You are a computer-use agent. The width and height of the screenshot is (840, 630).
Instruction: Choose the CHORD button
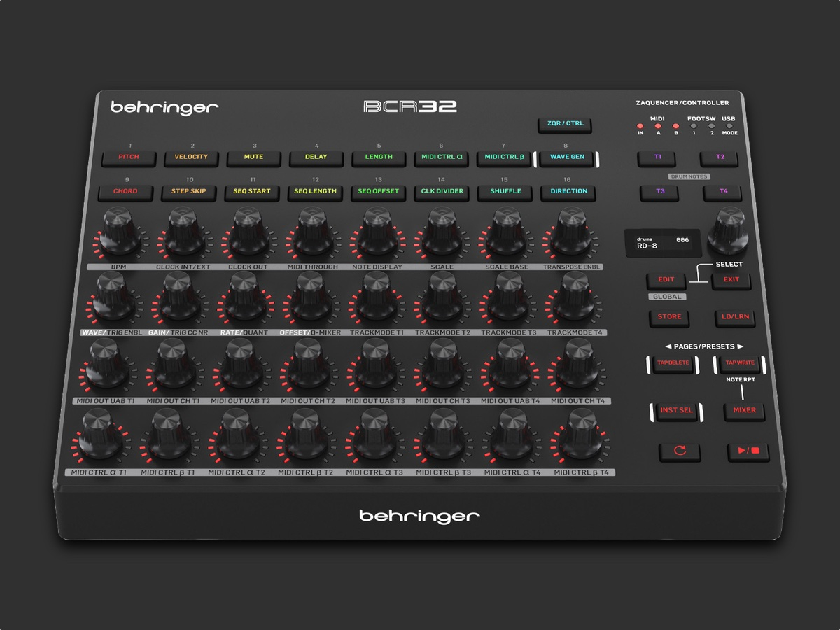(125, 192)
